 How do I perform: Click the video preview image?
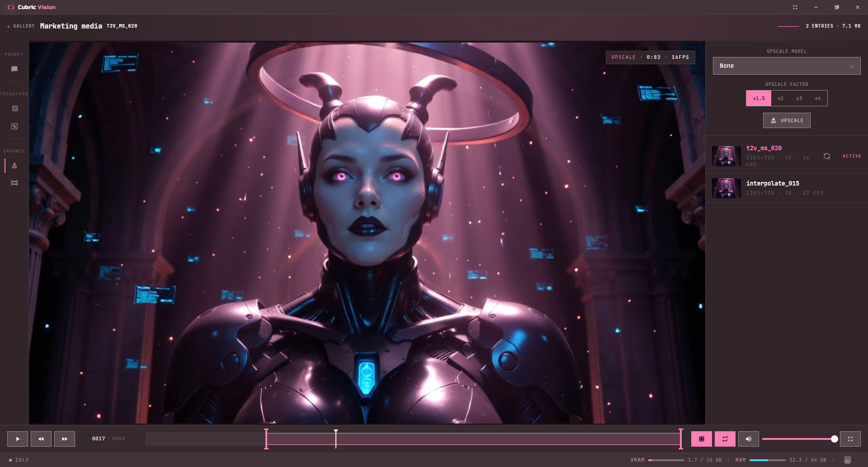(367, 233)
